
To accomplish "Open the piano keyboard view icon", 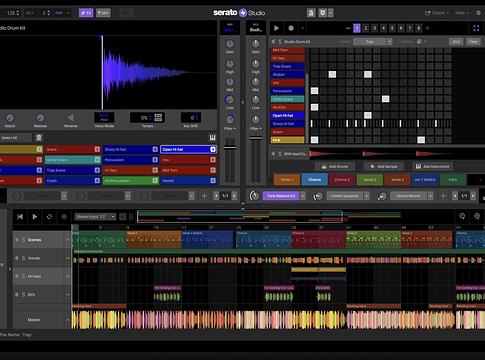I will (212, 138).
